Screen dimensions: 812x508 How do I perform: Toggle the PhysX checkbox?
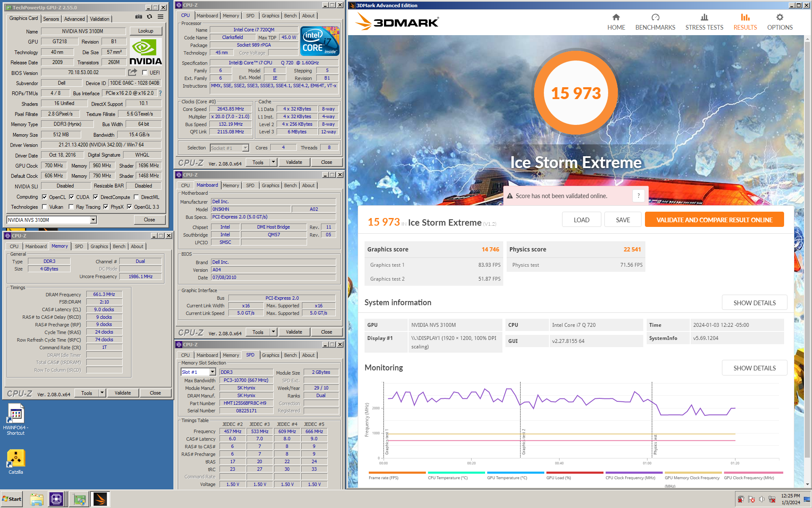point(106,207)
